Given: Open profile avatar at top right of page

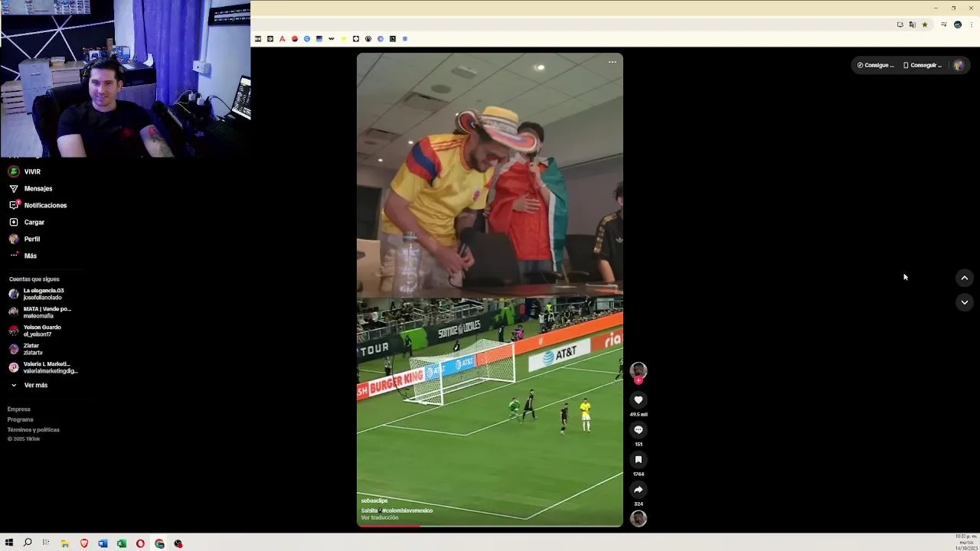Looking at the screenshot, I should pyautogui.click(x=958, y=65).
